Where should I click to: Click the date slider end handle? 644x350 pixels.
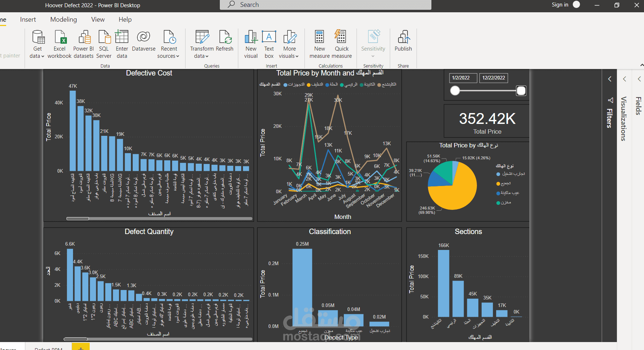point(521,91)
